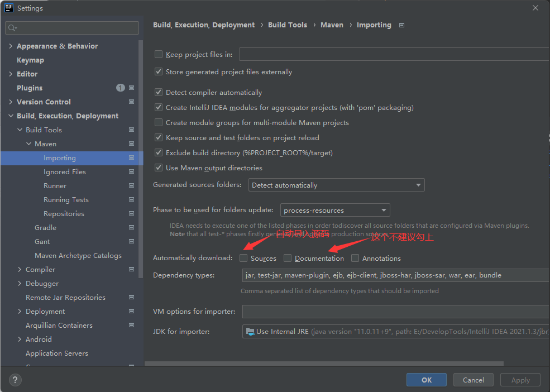Enable automatic download of Sources

(x=243, y=258)
